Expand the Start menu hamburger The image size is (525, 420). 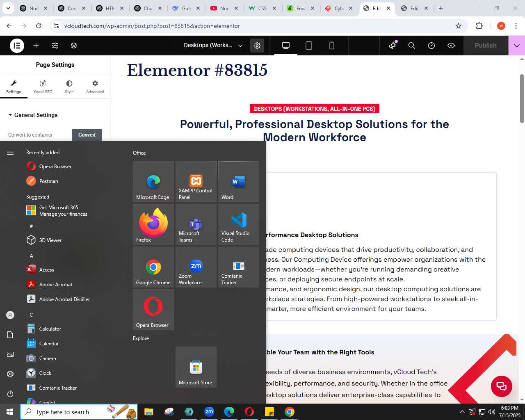pos(10,153)
